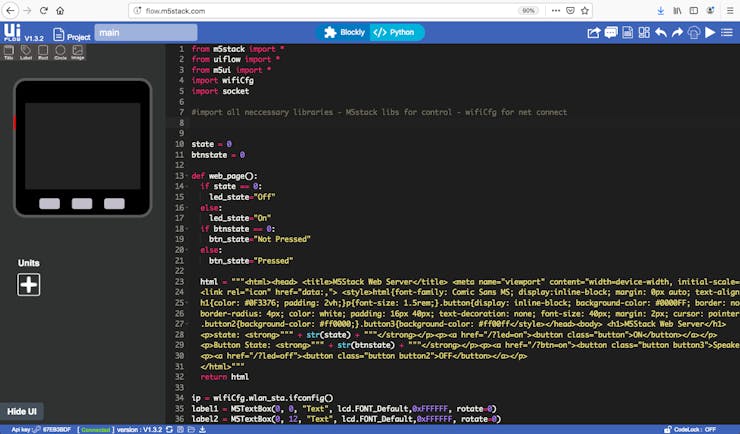Toggle the Firefox sidebar icon

694,10
